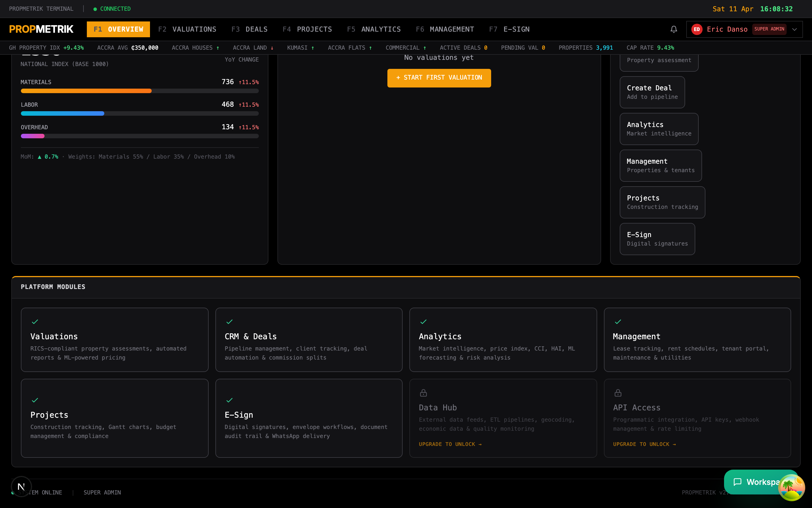Open the Create Deal quick action
This screenshot has height=508, width=812.
652,92
